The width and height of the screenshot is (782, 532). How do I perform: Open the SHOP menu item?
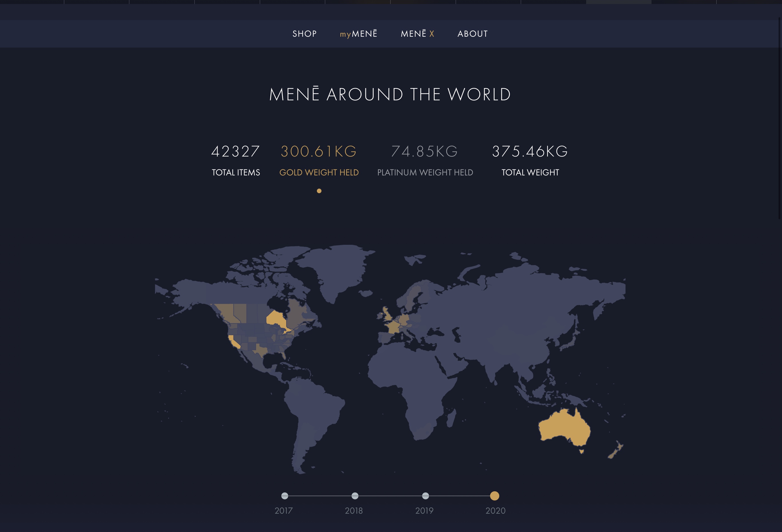[304, 34]
